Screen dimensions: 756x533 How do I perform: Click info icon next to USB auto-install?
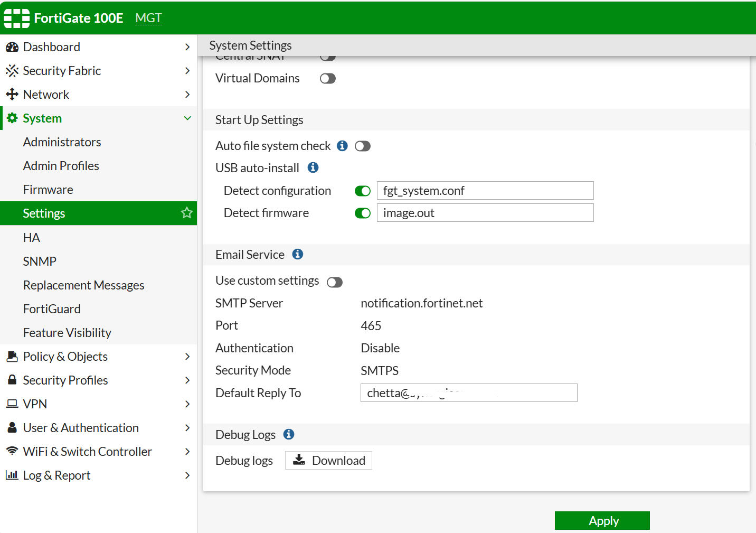coord(313,167)
